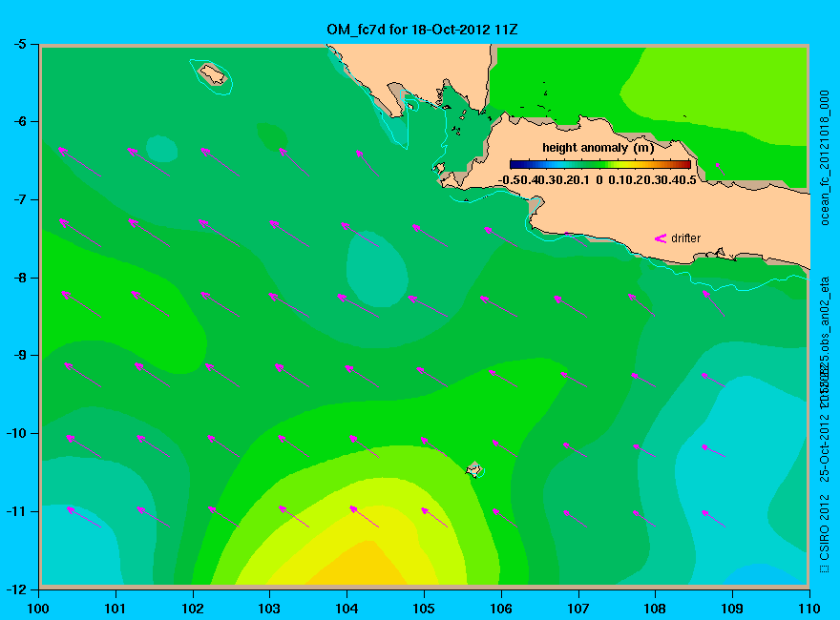The image size is (840, 620).
Task: Click the x-axis label 104
Action: tap(346, 609)
